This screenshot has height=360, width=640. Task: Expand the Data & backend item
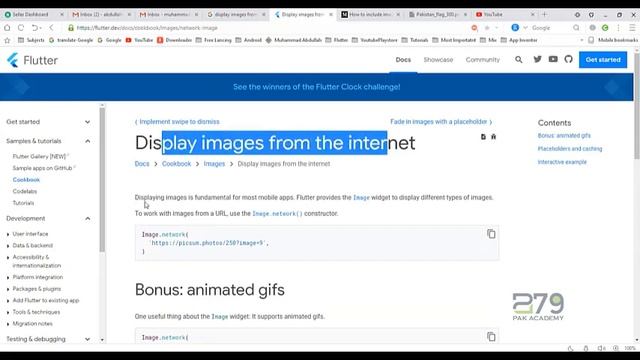point(8,246)
